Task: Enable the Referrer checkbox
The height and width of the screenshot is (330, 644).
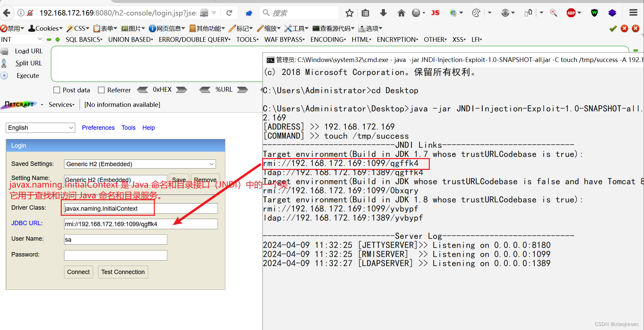Action: point(101,90)
